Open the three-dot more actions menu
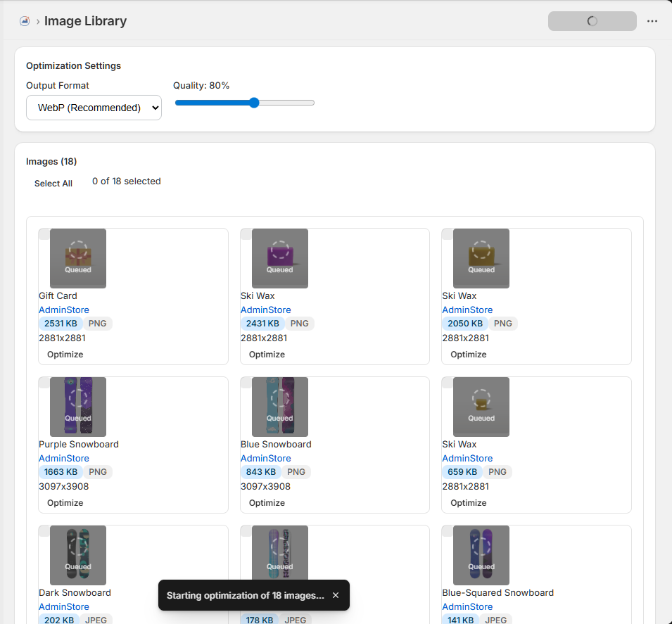This screenshot has width=672, height=624. click(652, 21)
